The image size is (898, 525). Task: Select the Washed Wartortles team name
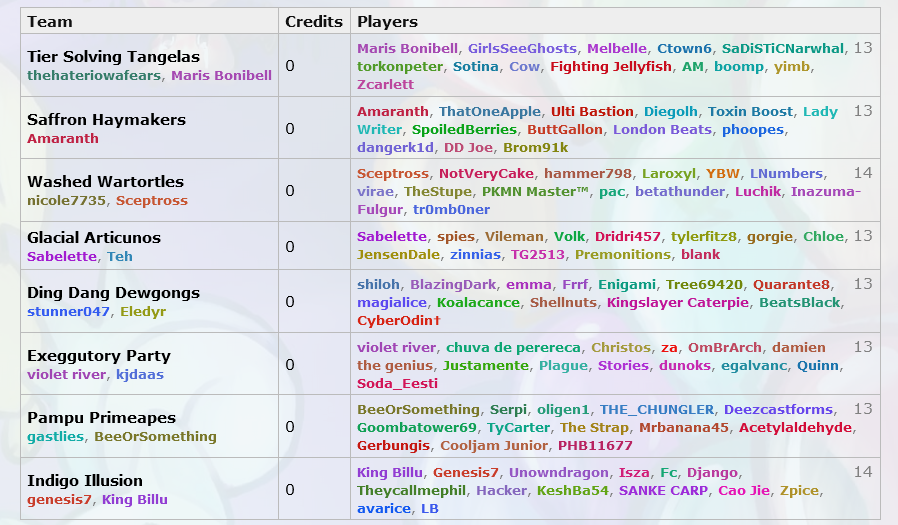click(x=105, y=181)
